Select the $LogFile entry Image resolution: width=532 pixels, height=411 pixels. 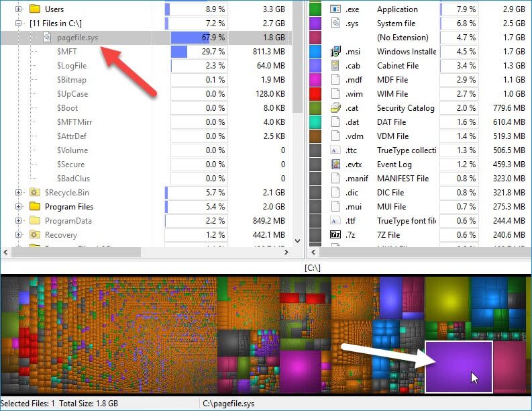pyautogui.click(x=72, y=66)
